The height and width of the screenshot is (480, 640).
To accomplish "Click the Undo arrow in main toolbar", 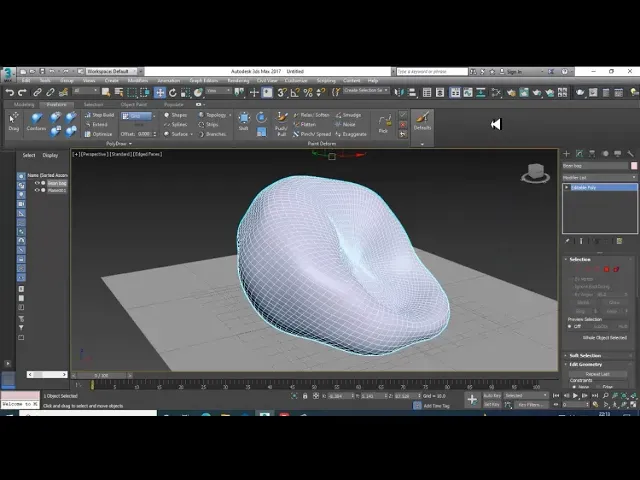I will [x=9, y=92].
